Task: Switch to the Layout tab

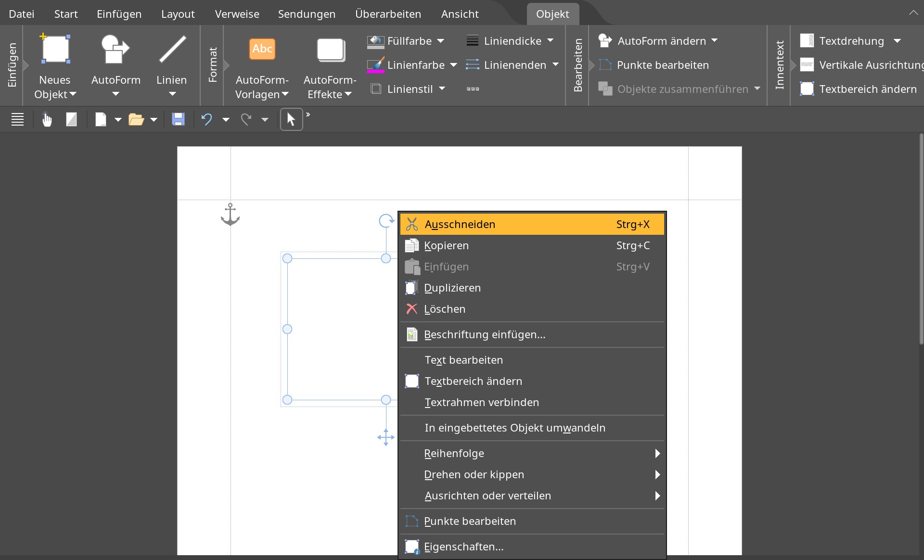Action: 178,14
